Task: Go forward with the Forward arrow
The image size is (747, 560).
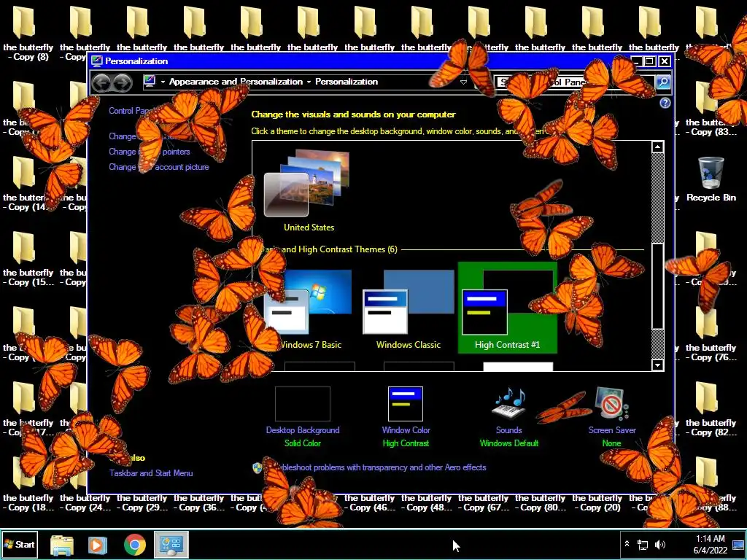Action: click(x=123, y=83)
